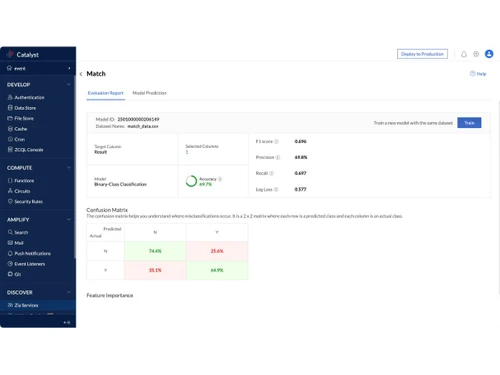The image size is (500, 375).
Task: Open Functions in the sidebar
Action: (21, 181)
